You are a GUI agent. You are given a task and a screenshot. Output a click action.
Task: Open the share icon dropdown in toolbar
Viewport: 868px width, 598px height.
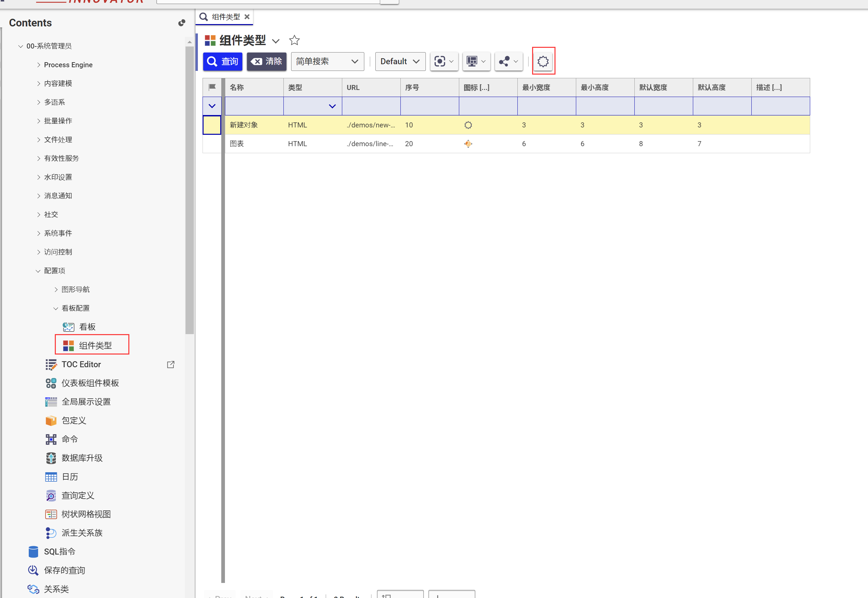coord(508,62)
